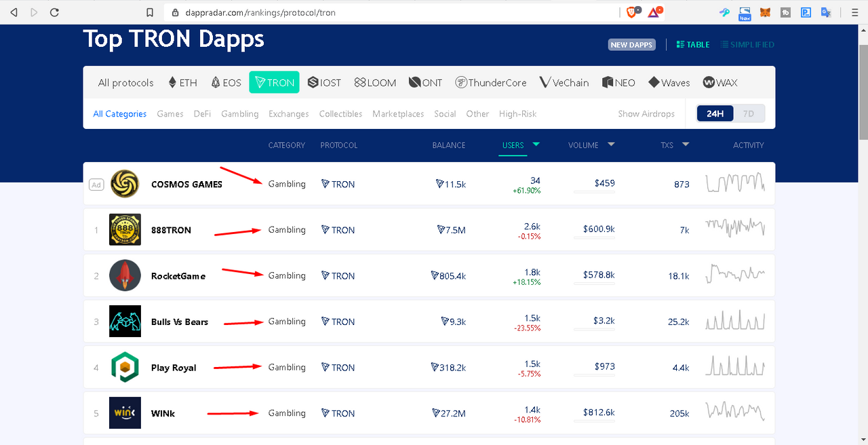The height and width of the screenshot is (445, 868).
Task: Switch to the 7D time range
Action: (749, 114)
